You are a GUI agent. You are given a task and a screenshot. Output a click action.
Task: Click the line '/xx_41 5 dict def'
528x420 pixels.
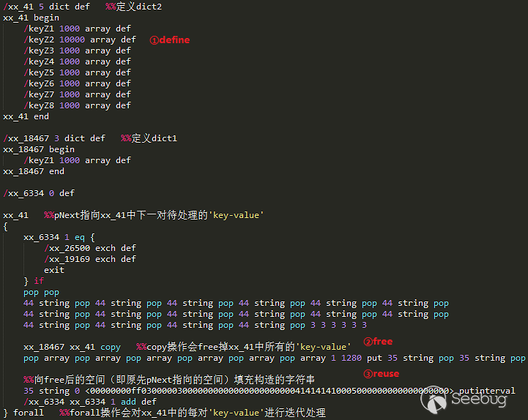46,7
